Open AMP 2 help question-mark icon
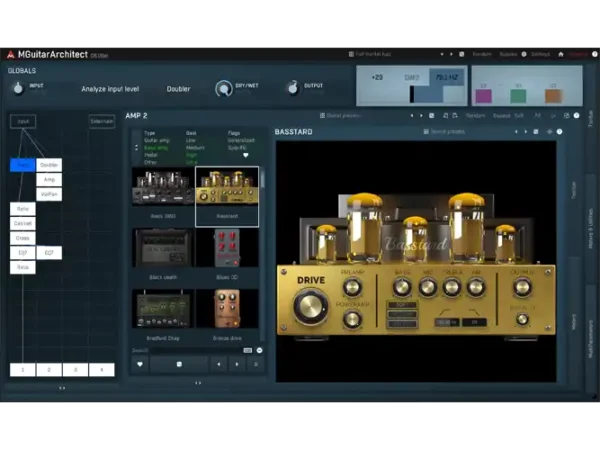Viewport: 600px width, 450px height. click(576, 116)
